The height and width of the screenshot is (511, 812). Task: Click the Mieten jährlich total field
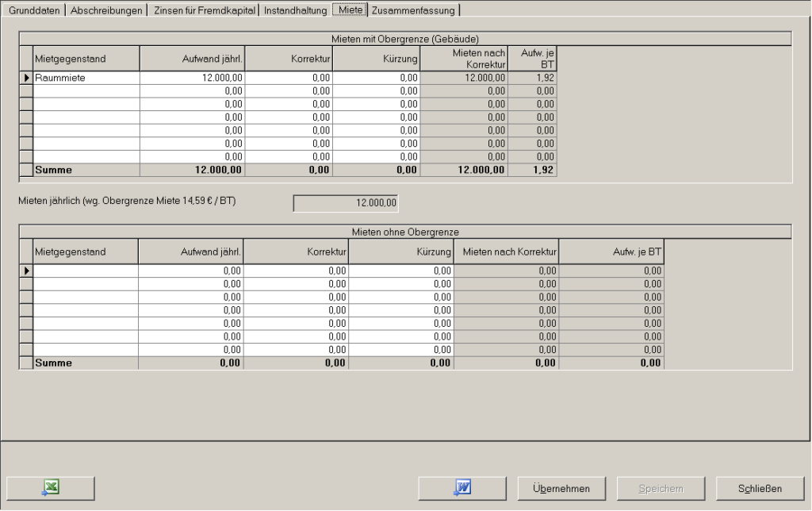point(346,203)
